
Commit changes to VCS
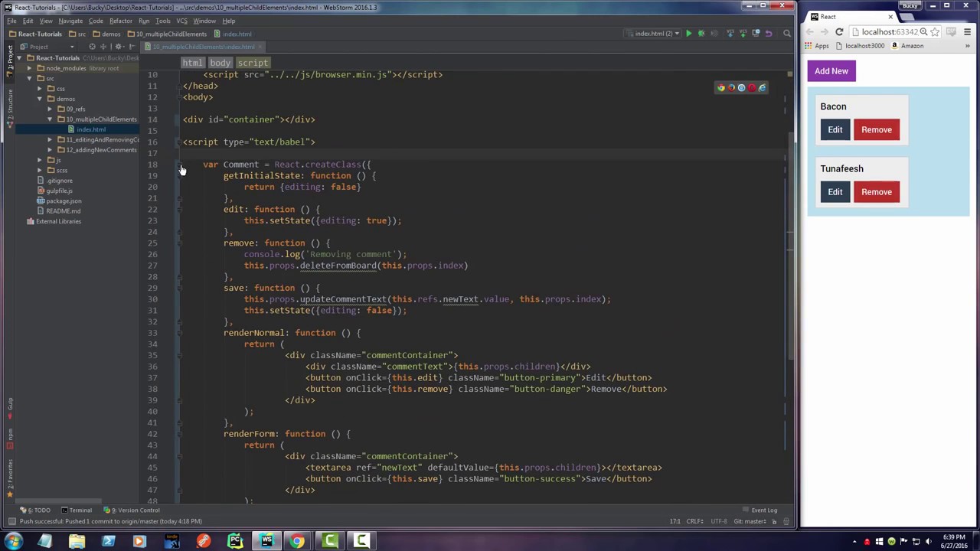[743, 34]
